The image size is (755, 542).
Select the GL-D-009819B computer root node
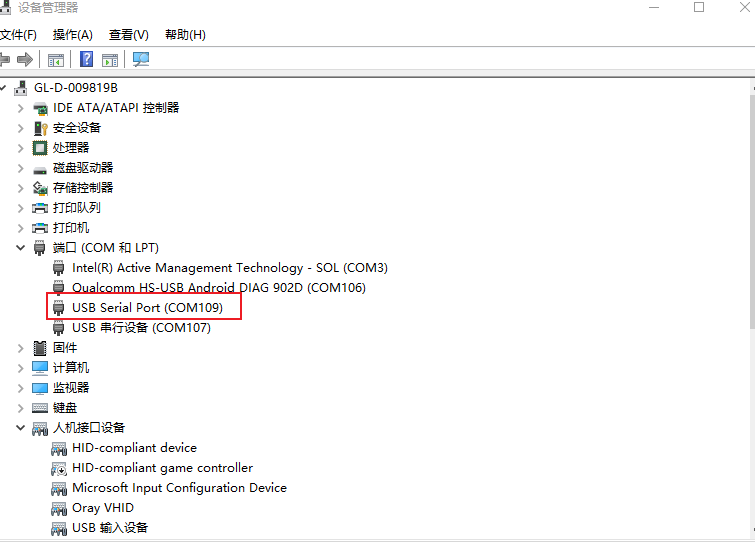point(75,88)
